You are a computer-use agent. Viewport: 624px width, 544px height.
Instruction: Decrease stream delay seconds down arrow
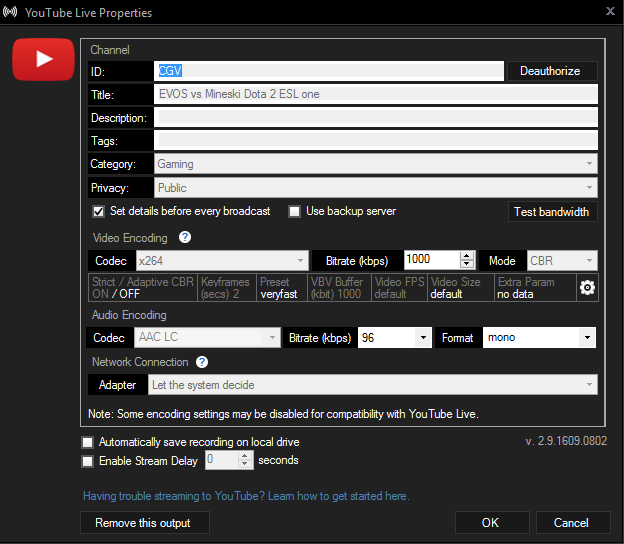pos(245,464)
